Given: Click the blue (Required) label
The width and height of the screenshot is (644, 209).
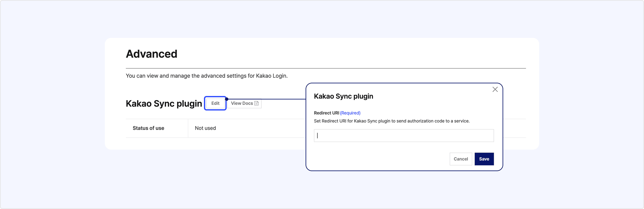Looking at the screenshot, I should pyautogui.click(x=350, y=113).
